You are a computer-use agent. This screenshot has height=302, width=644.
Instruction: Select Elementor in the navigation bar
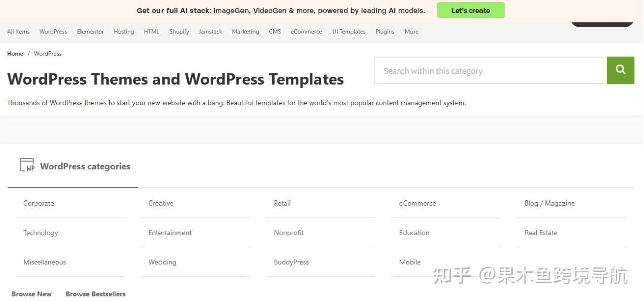point(91,31)
